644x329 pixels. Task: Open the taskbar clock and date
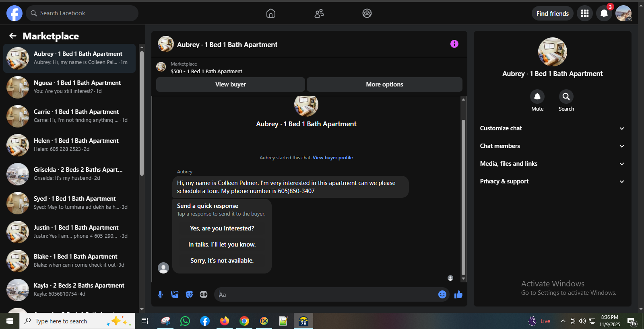(x=610, y=321)
